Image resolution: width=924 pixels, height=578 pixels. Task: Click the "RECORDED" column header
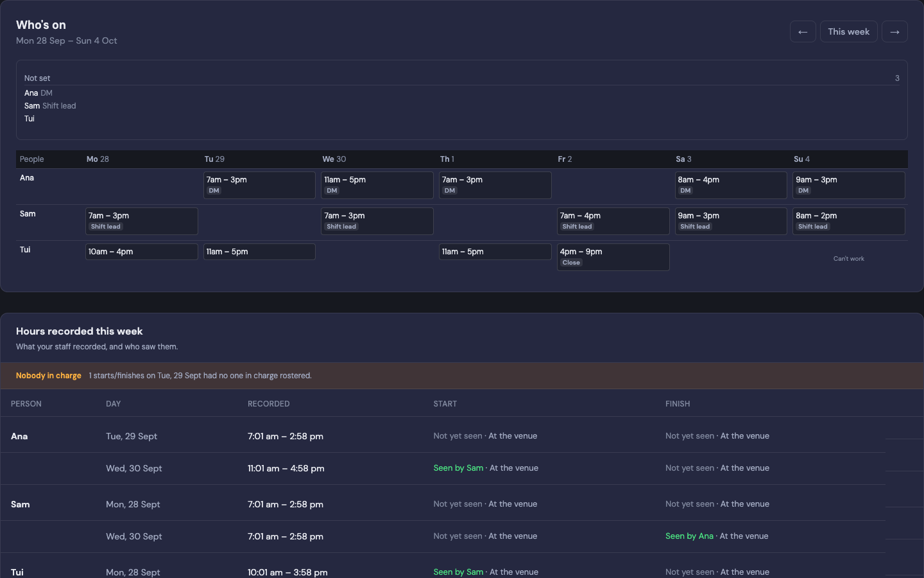(269, 404)
